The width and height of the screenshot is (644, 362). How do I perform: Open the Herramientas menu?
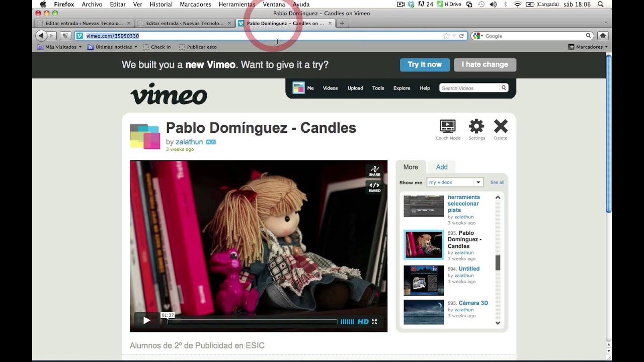(x=237, y=4)
